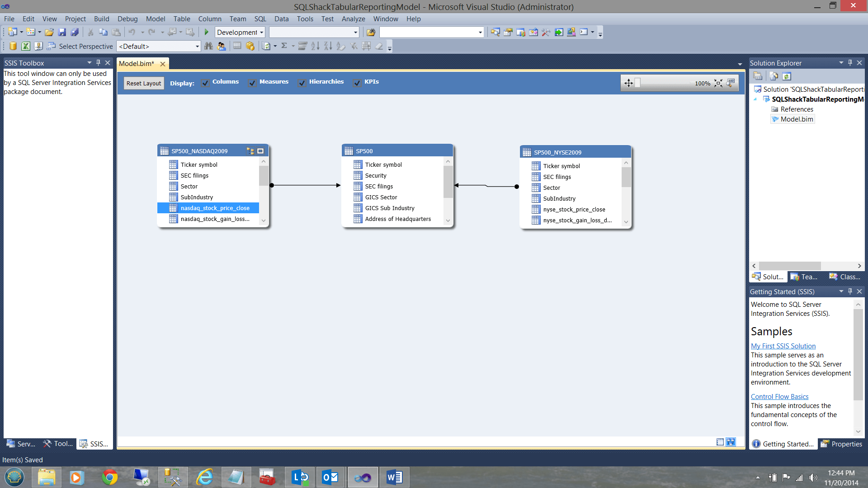Click Refresh icon in Solution Explorer toolbar
Viewport: 868px width, 488px height.
[787, 76]
